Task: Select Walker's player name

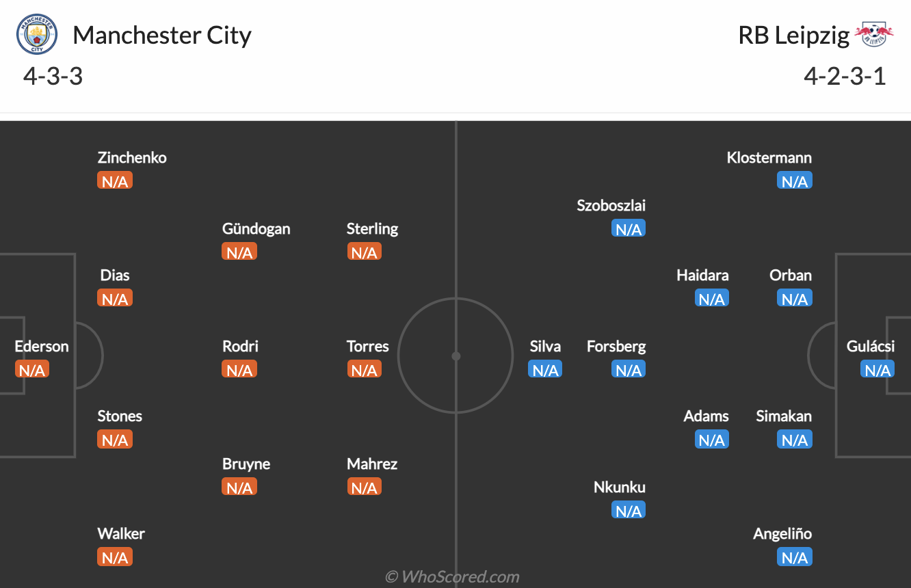Action: 121,534
